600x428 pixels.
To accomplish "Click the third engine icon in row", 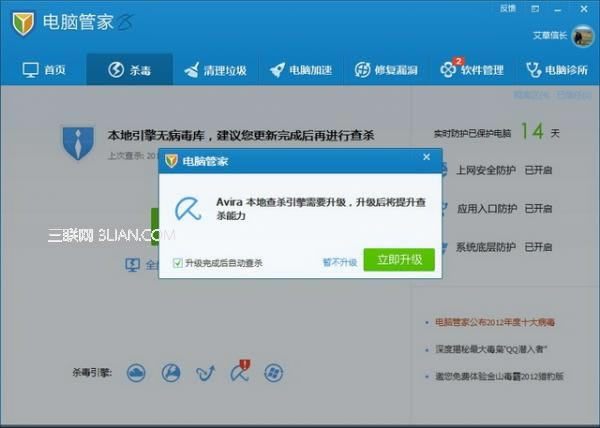I will [205, 373].
